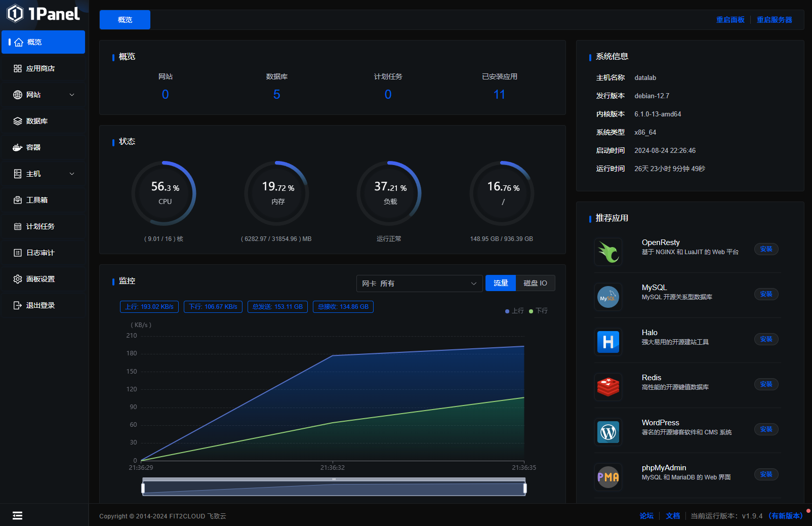
Task: Click the chart zoom slider left handle
Action: click(143, 488)
